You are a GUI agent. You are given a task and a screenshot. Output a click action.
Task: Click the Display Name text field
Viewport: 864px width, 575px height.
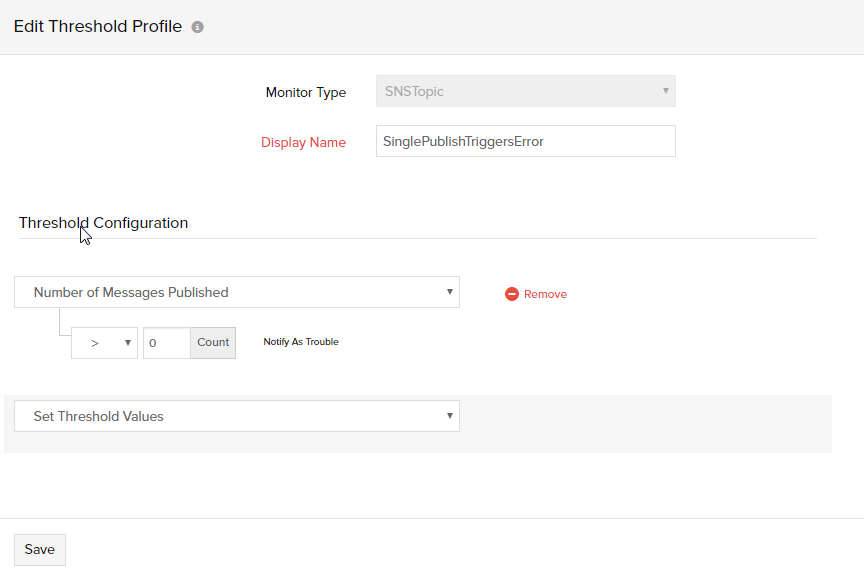click(525, 141)
